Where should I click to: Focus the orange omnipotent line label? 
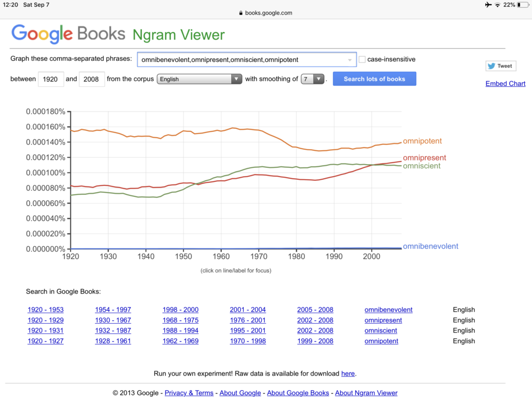click(x=422, y=141)
